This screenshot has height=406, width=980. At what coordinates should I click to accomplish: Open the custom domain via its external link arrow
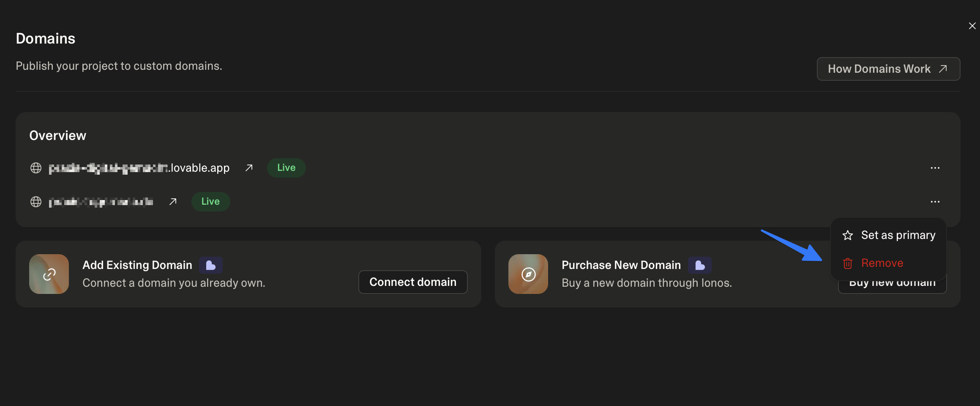click(x=172, y=202)
